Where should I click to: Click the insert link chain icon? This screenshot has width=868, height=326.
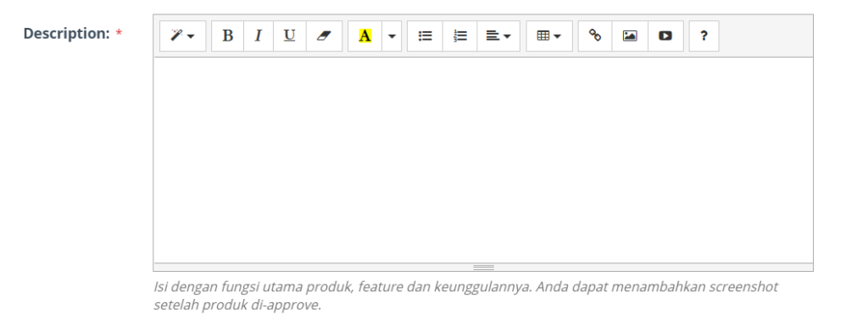click(x=595, y=36)
